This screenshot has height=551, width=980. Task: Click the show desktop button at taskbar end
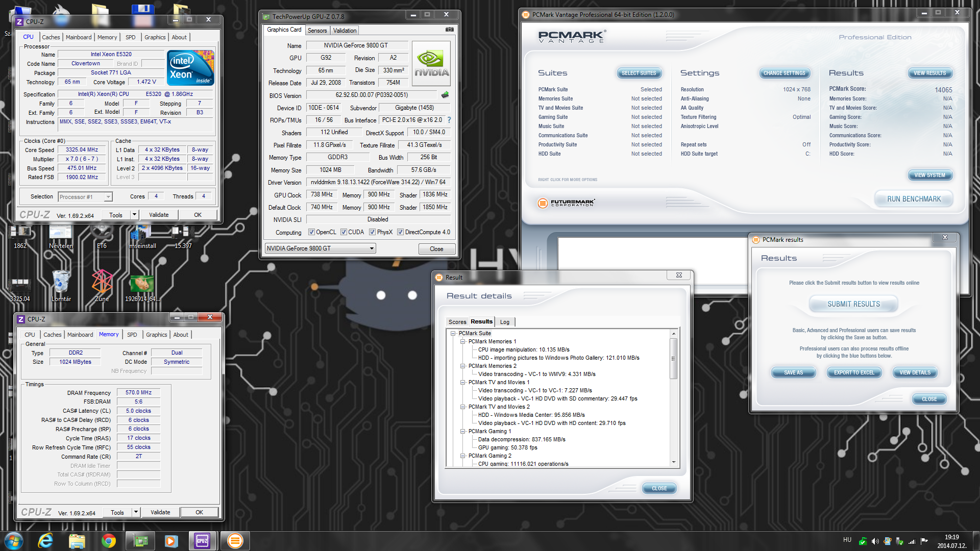click(976, 541)
